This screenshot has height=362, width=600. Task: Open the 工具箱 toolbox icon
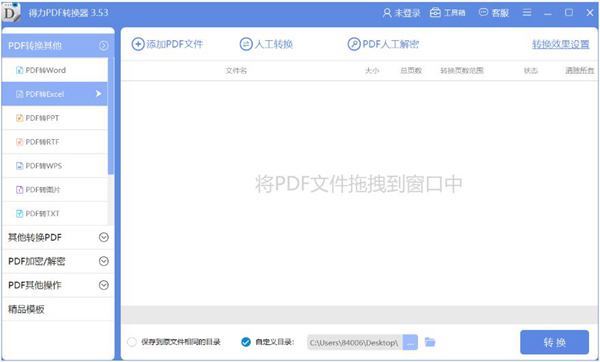pos(435,13)
